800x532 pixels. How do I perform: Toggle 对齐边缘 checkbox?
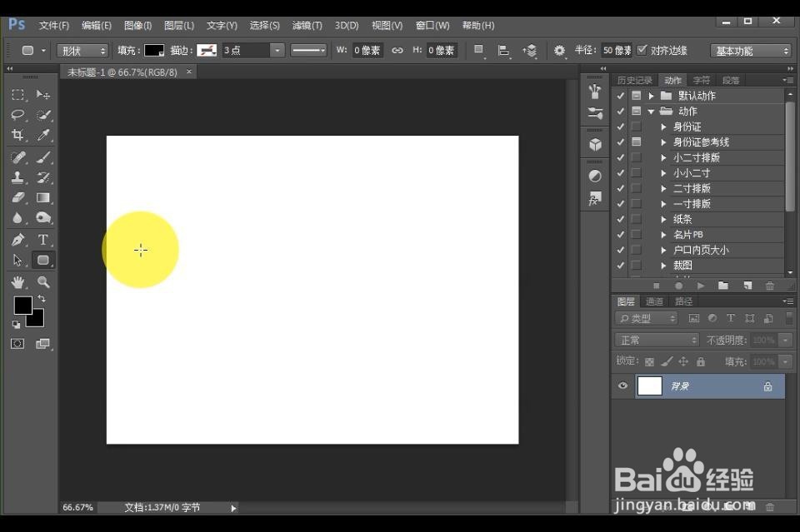pyautogui.click(x=642, y=50)
